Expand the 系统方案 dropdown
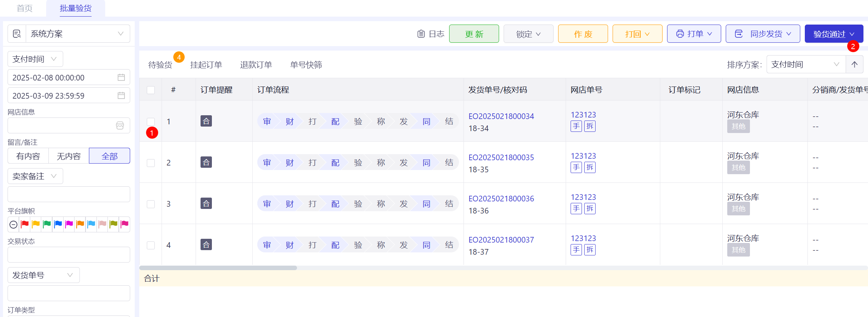 (78, 34)
